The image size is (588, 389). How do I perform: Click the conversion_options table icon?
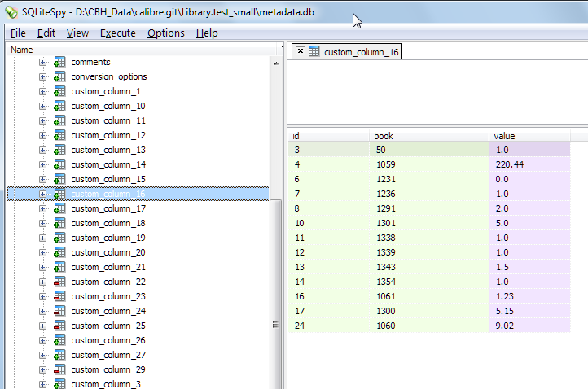tap(59, 76)
